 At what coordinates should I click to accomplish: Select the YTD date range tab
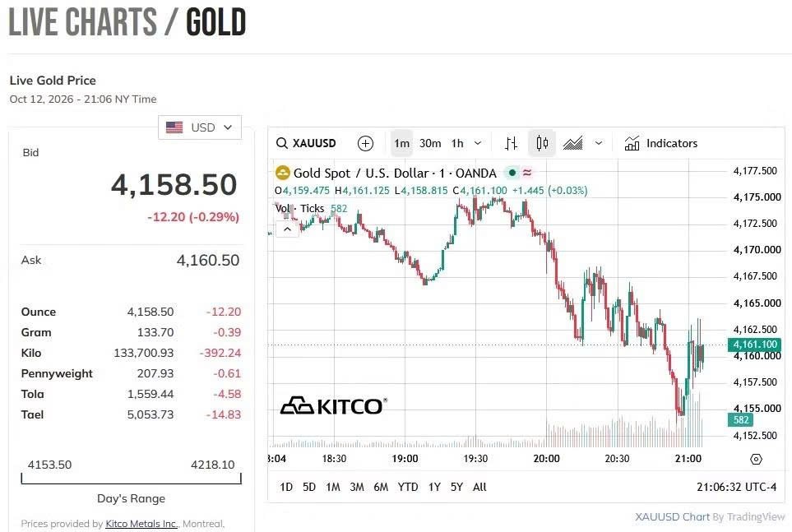(408, 487)
